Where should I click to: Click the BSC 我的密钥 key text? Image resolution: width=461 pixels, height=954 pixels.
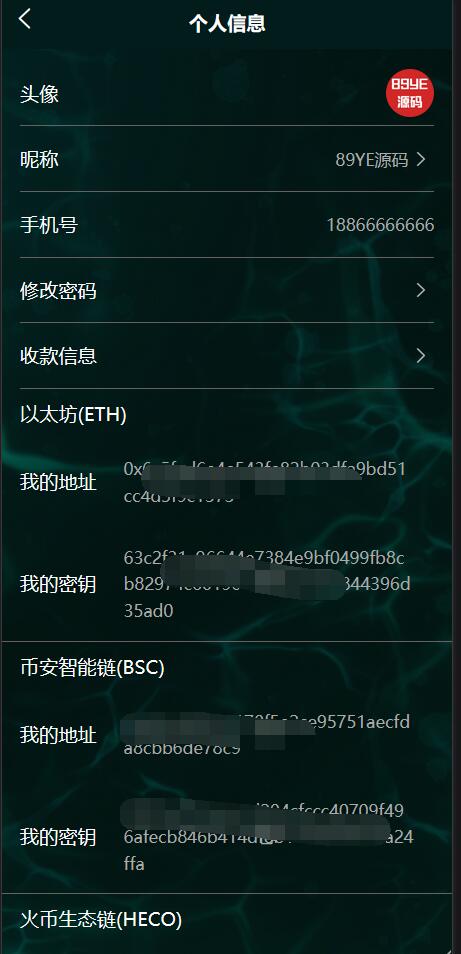[268, 837]
